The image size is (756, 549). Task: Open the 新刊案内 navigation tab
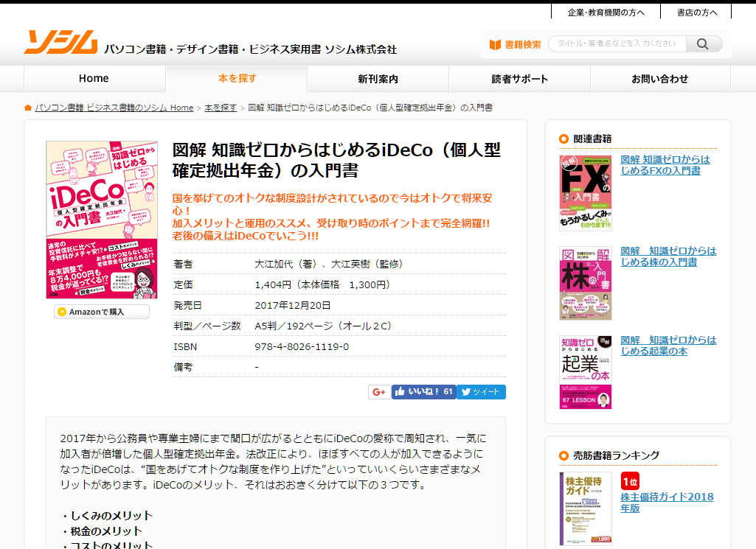click(378, 79)
